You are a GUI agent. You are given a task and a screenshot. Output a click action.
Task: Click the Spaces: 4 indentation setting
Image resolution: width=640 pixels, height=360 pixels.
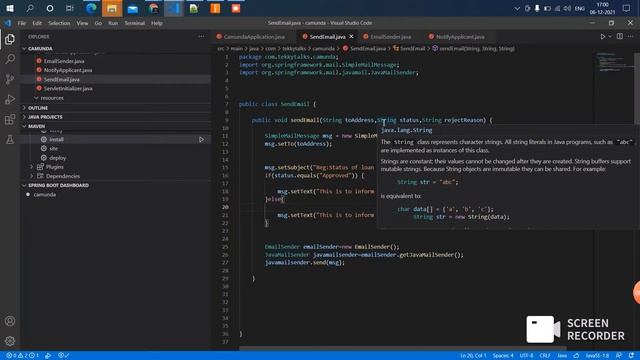pyautogui.click(x=503, y=356)
